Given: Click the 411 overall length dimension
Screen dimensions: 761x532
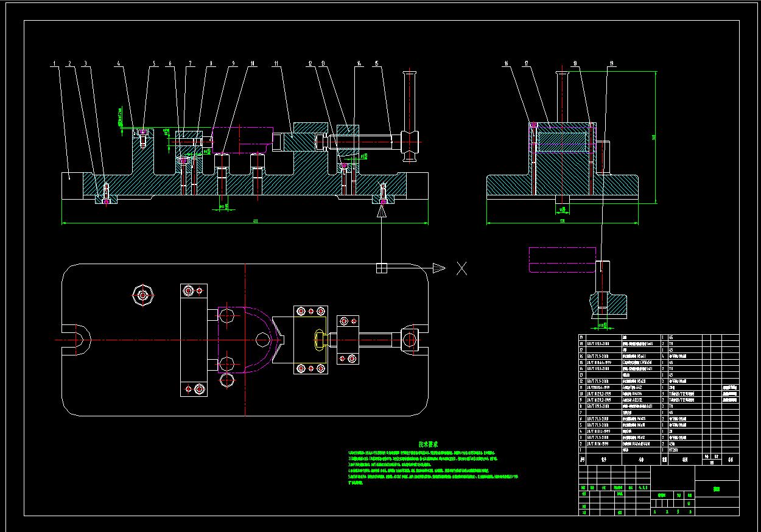Looking at the screenshot, I should pos(255,221).
